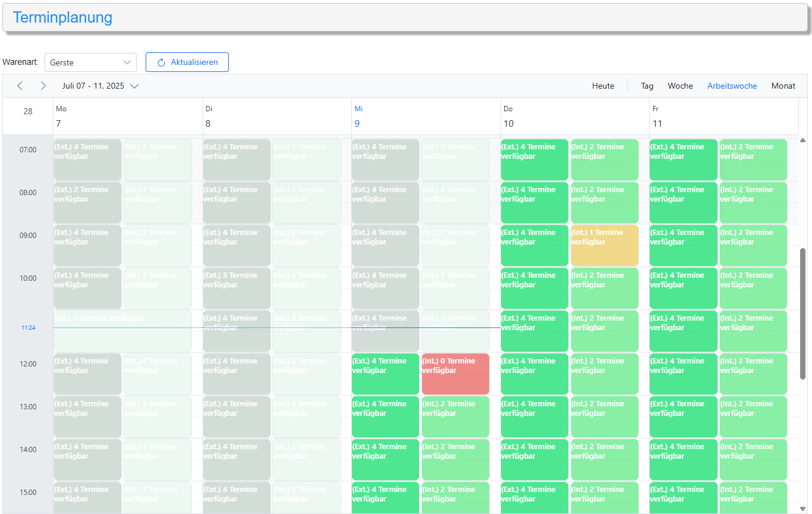Select (Int.) 2 Termine on Friday 07:00
The width and height of the screenshot is (812, 514).
(x=753, y=159)
